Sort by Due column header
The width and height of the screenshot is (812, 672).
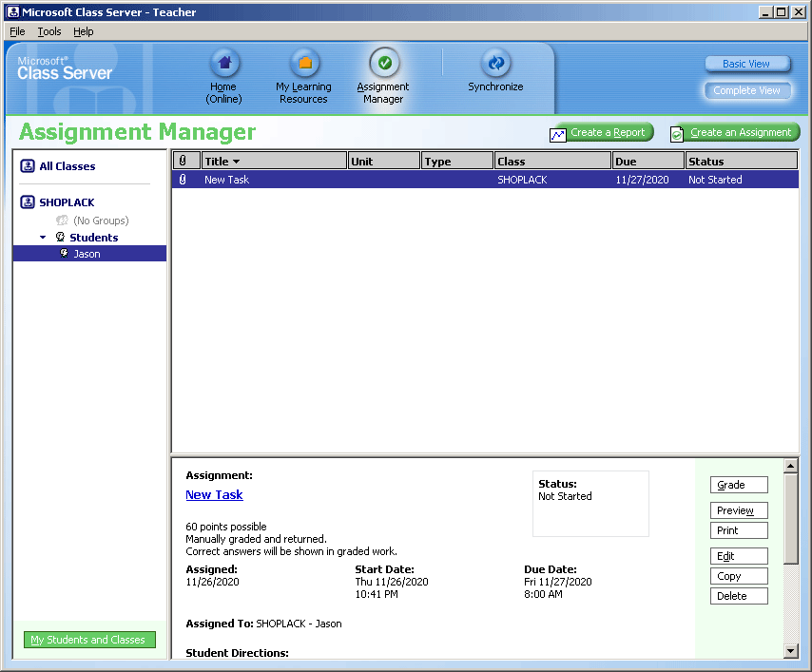(x=648, y=161)
